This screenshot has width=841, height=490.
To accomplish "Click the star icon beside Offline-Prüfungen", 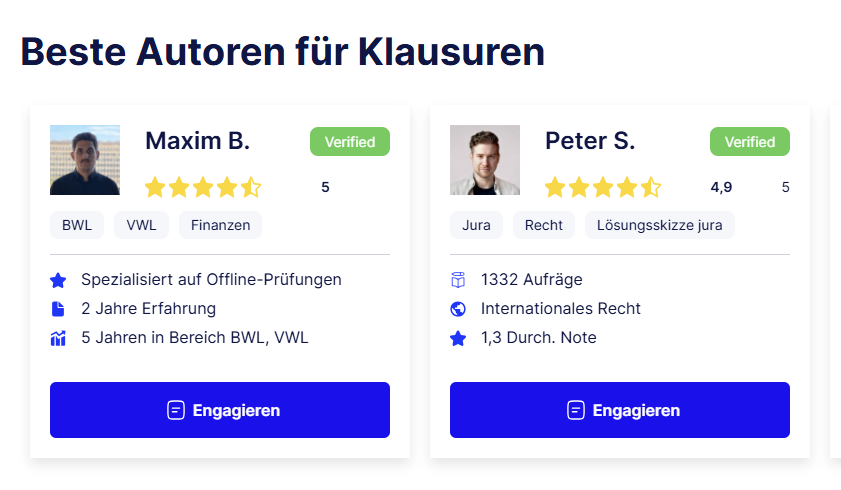I will [58, 280].
